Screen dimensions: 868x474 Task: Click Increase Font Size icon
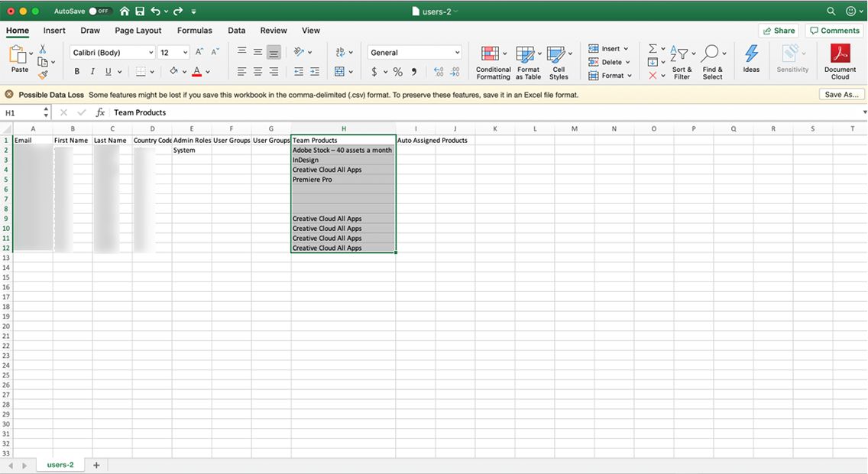(x=199, y=52)
